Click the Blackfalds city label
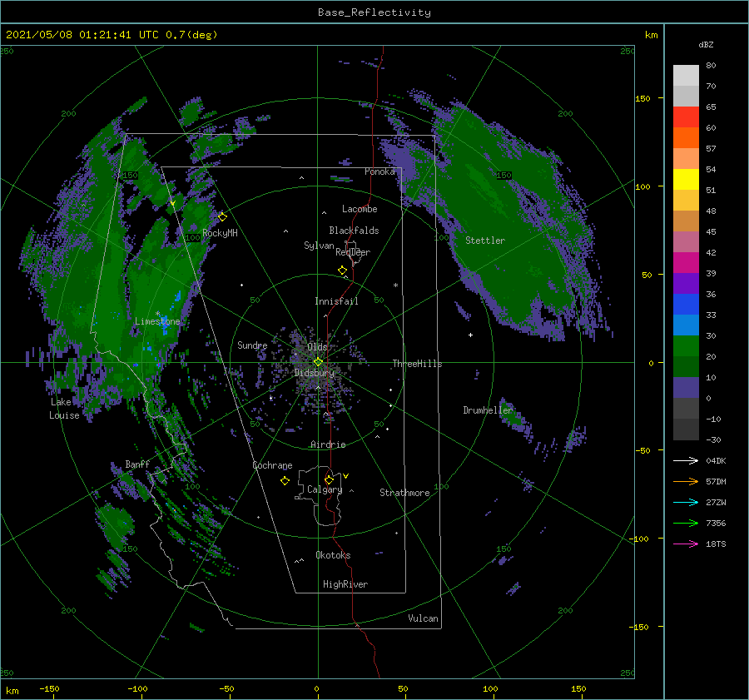 point(354,231)
